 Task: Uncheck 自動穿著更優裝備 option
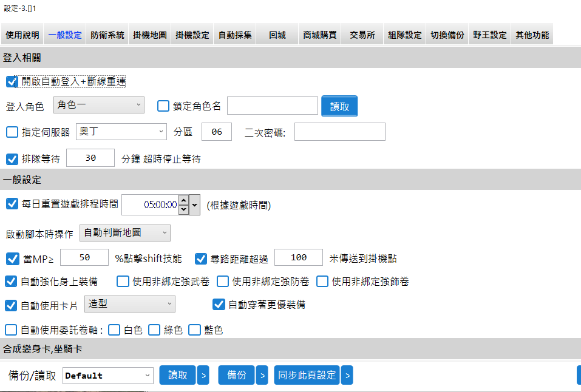(219, 305)
